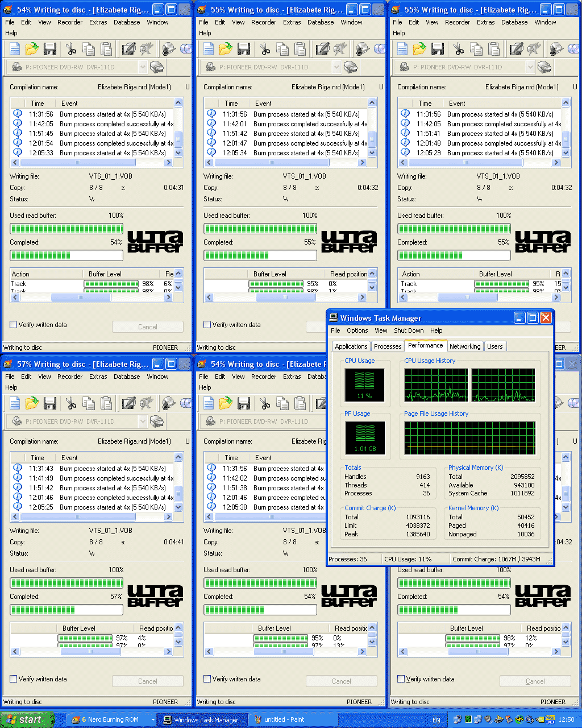Click the pen-and-cover editor icon in the 57% window
The height and width of the screenshot is (728, 582).
pos(128,403)
